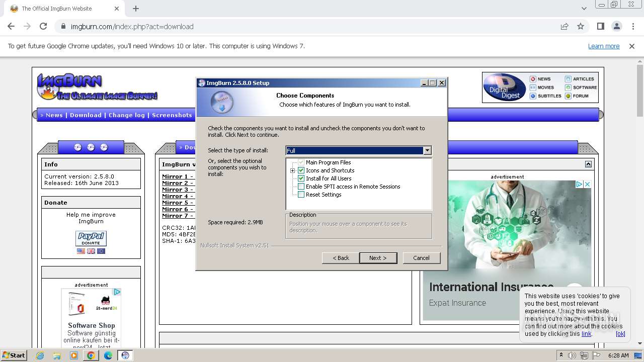Click the AdChoices icon on insurance ad
The width and height of the screenshot is (644, 362).
(579, 185)
